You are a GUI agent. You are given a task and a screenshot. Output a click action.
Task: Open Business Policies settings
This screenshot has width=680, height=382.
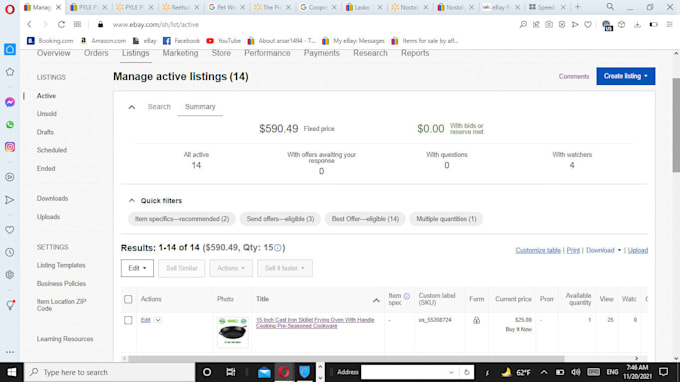point(61,283)
